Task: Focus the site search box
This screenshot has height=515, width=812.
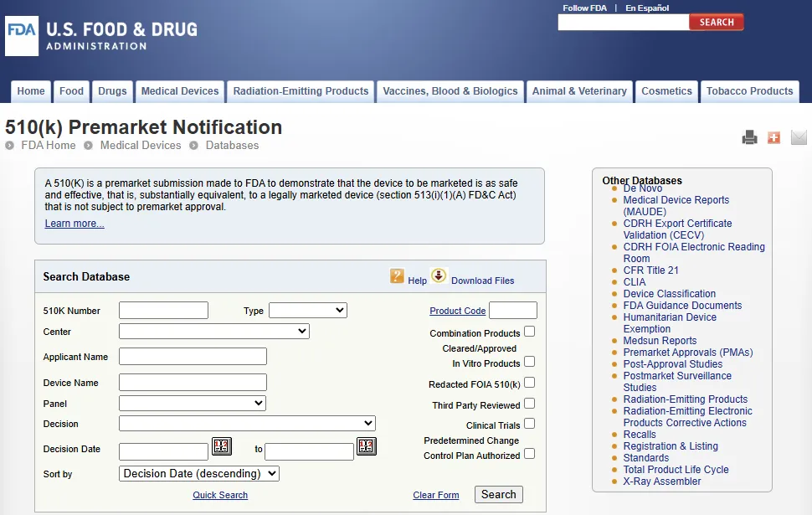Action: 624,23
